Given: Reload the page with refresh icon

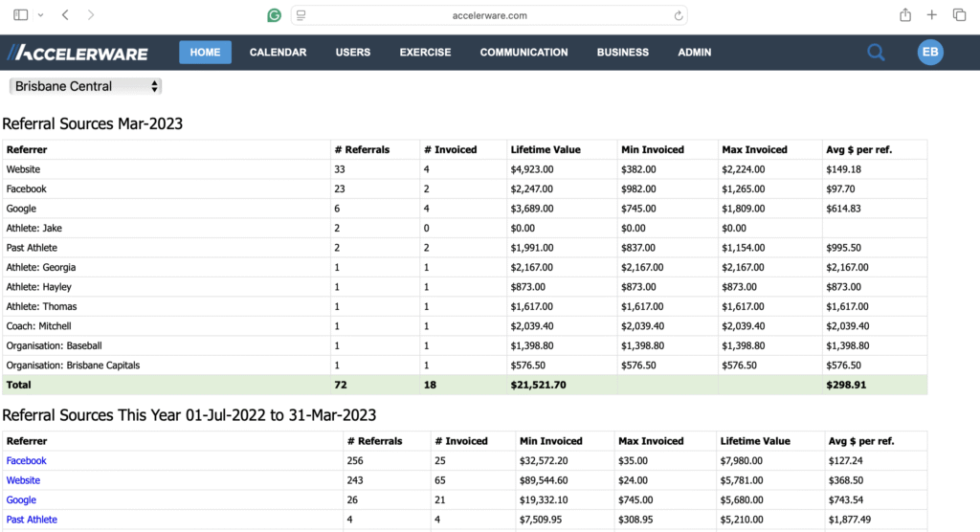Looking at the screenshot, I should pos(679,15).
